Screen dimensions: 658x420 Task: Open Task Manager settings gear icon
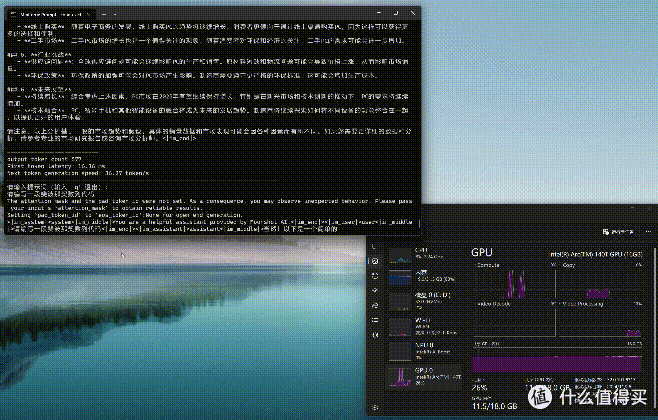(375, 407)
